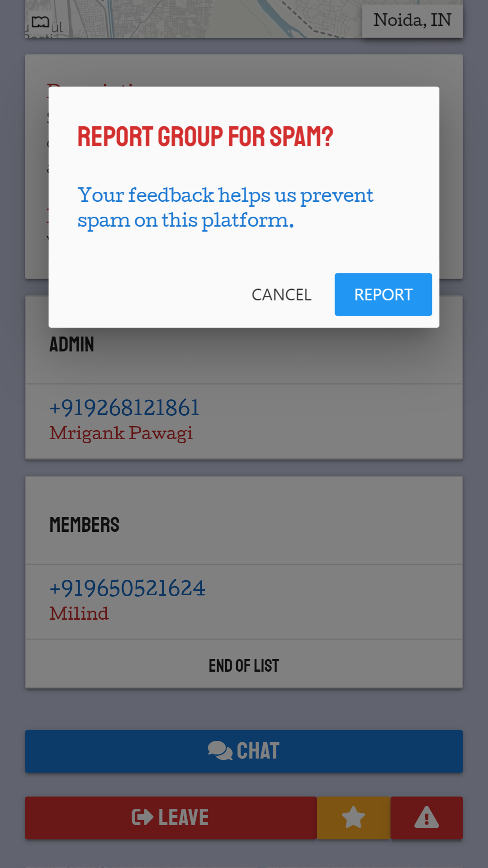
Task: Tap the feedback message text in dialog
Action: (225, 208)
